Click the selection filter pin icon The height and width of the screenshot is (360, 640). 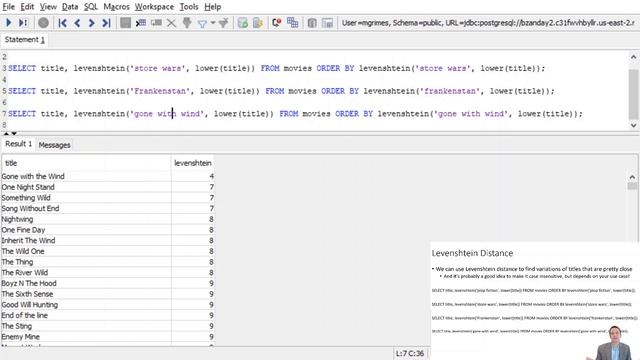(x=187, y=23)
